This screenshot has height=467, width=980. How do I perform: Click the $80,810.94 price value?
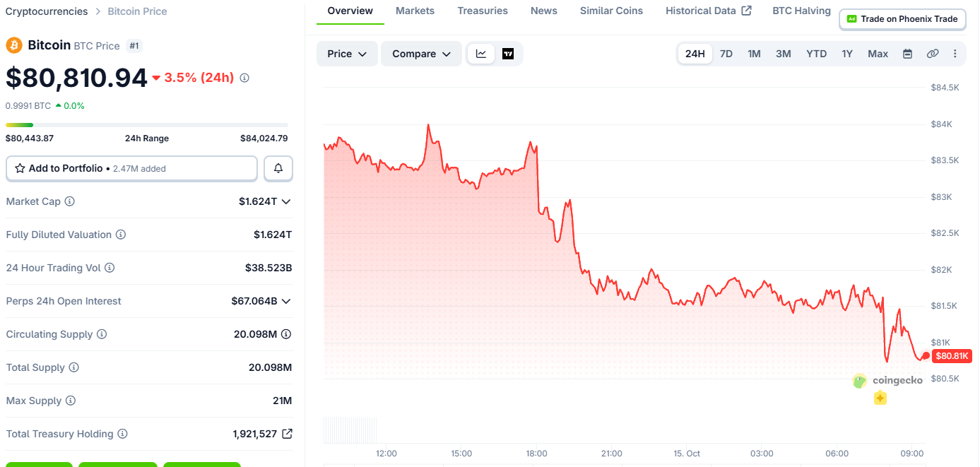[76, 78]
